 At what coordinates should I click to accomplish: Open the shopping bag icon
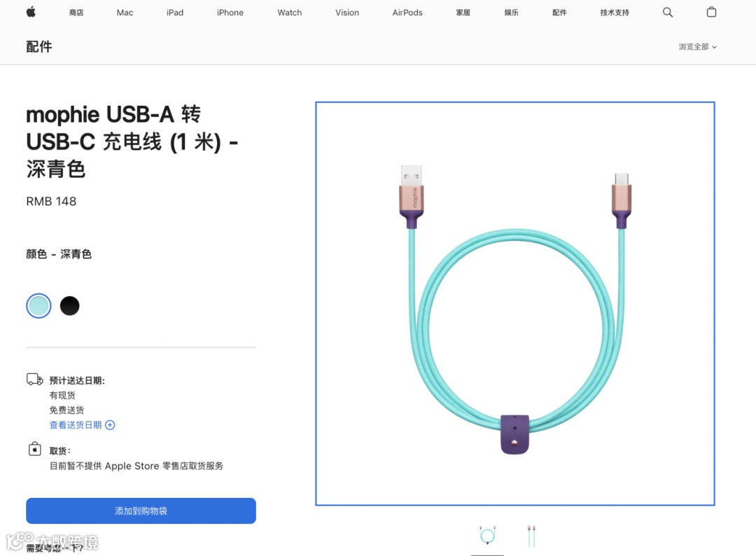711,12
